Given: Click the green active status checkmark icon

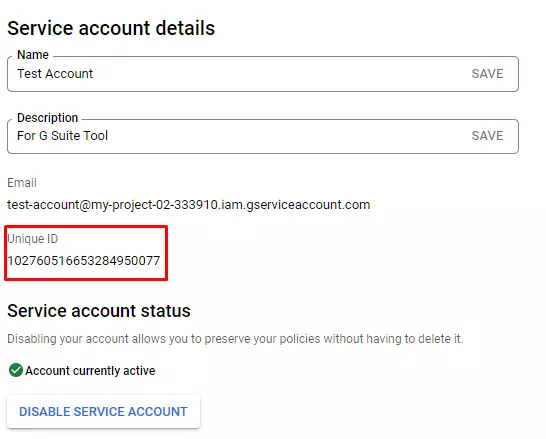Looking at the screenshot, I should [16, 370].
